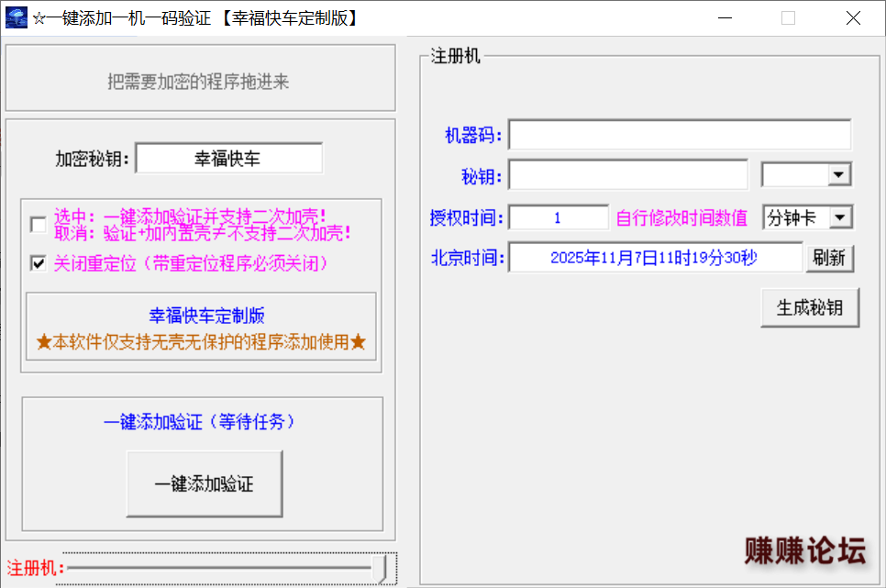Minimize the verification tool window
Image resolution: width=886 pixels, height=588 pixels.
(725, 18)
